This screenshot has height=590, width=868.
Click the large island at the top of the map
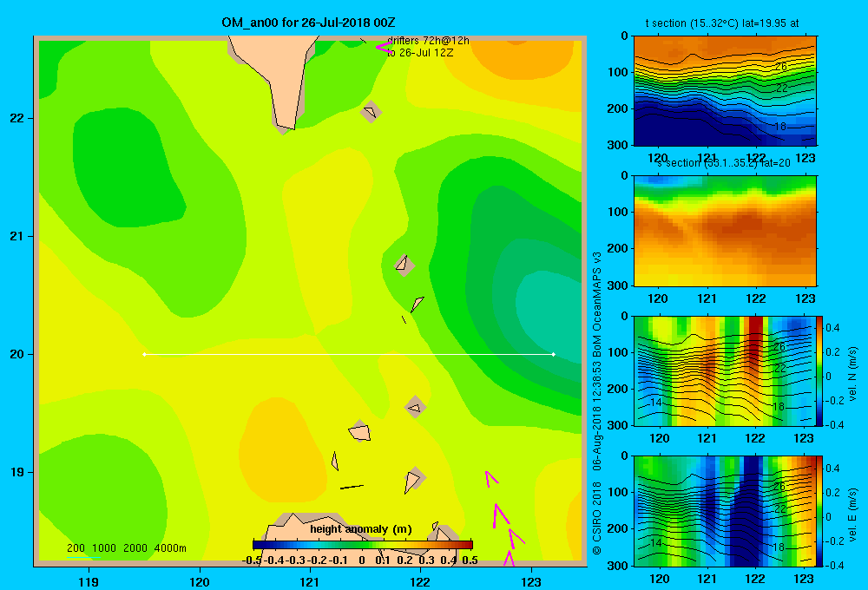pos(273,77)
